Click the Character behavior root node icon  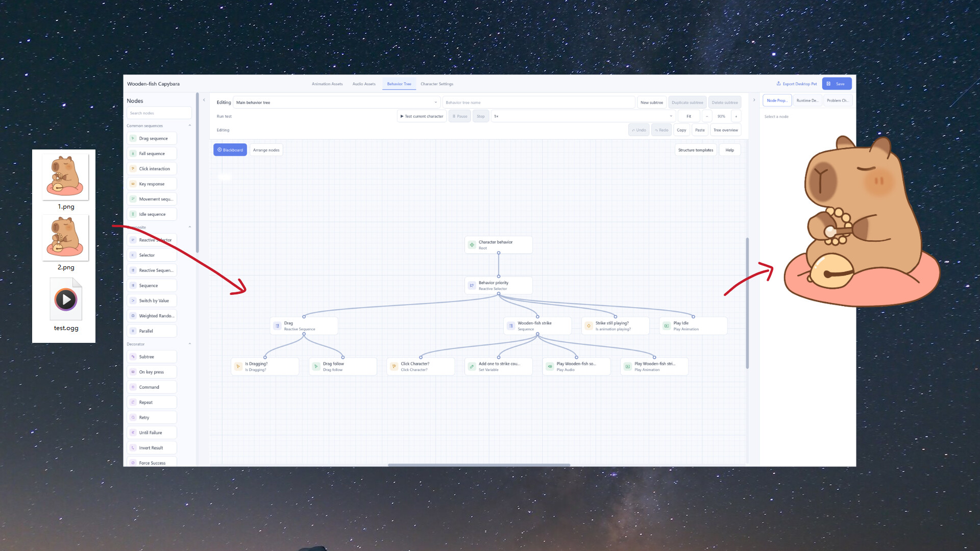(x=472, y=245)
